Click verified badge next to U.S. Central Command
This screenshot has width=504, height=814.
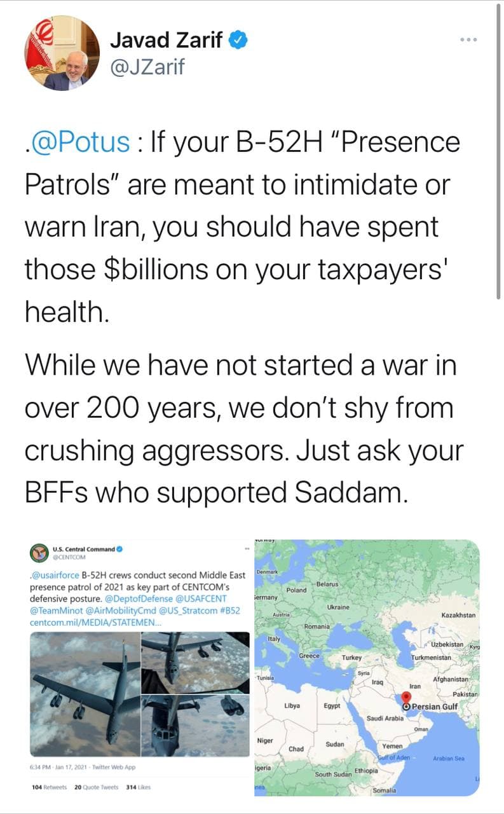[x=119, y=549]
